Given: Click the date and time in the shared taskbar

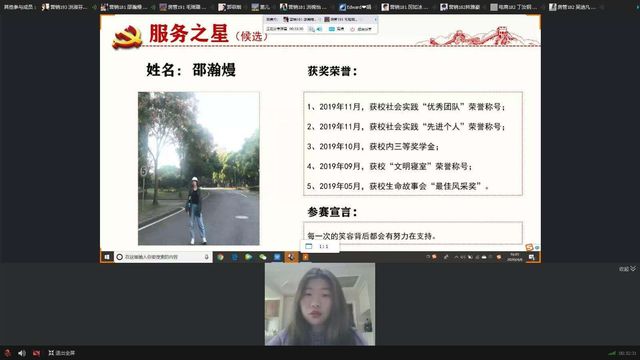Looking at the screenshot, I should 514,257.
